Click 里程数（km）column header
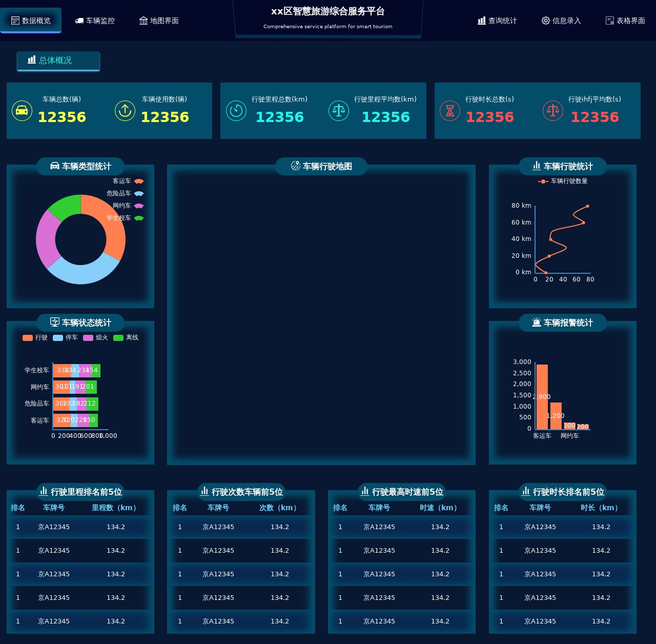Viewport: 656px width, 644px height. coord(116,508)
